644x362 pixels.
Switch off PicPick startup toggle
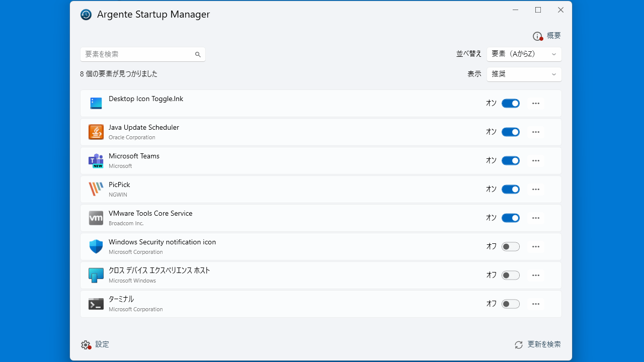pos(511,189)
